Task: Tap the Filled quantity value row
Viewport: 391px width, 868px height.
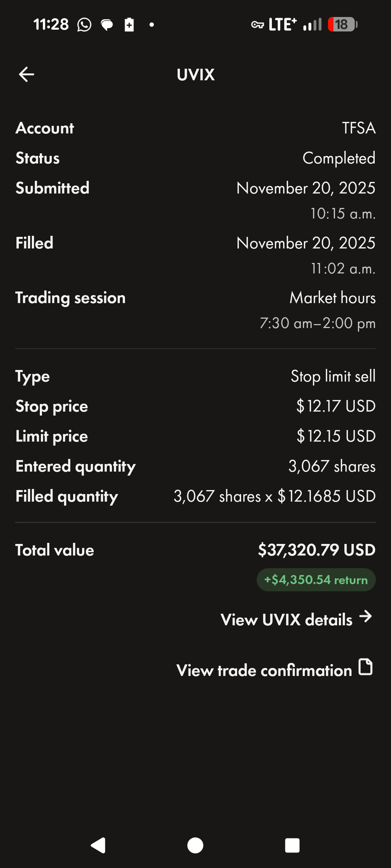Action: coord(274,496)
